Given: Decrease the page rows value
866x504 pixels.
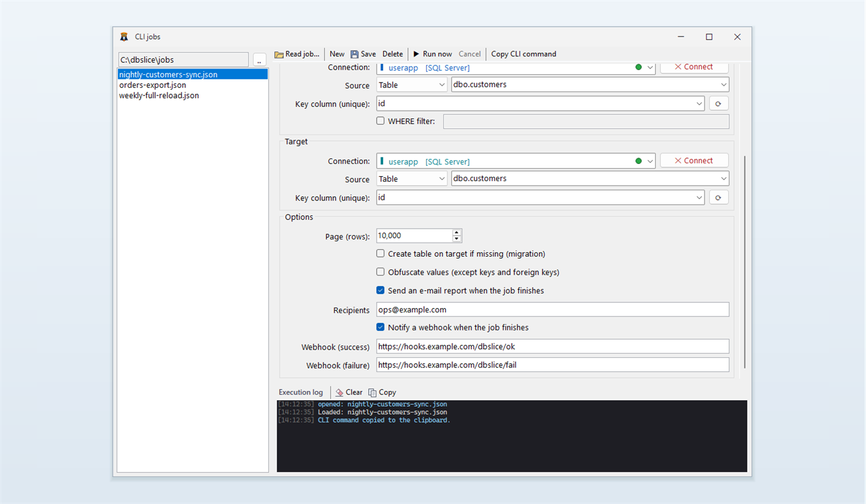Looking at the screenshot, I should coord(457,239).
